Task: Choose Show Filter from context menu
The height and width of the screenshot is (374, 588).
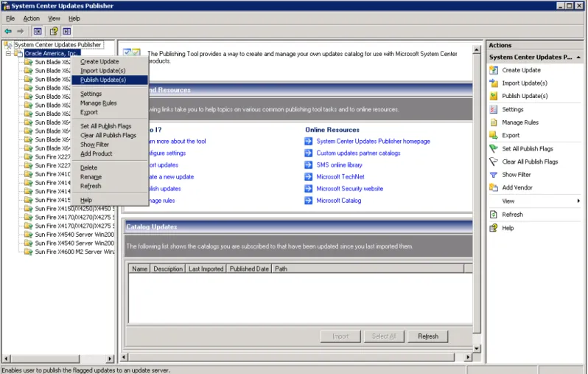Action: point(110,145)
